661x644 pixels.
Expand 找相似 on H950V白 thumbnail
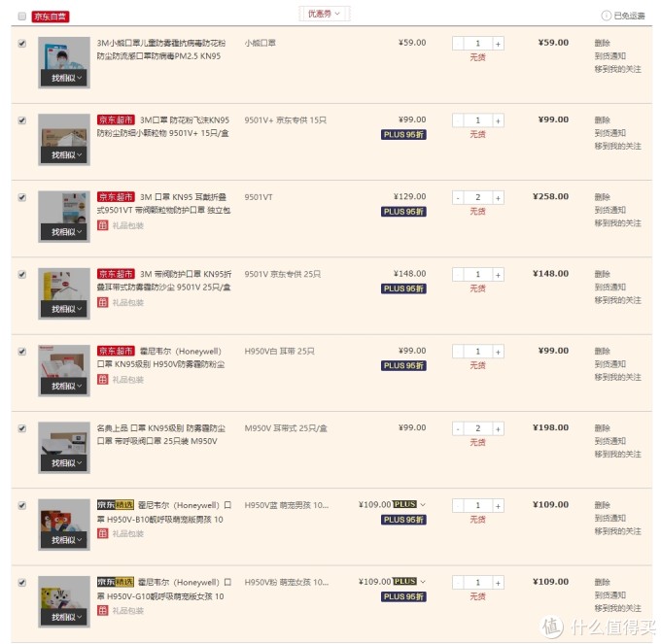coord(64,387)
